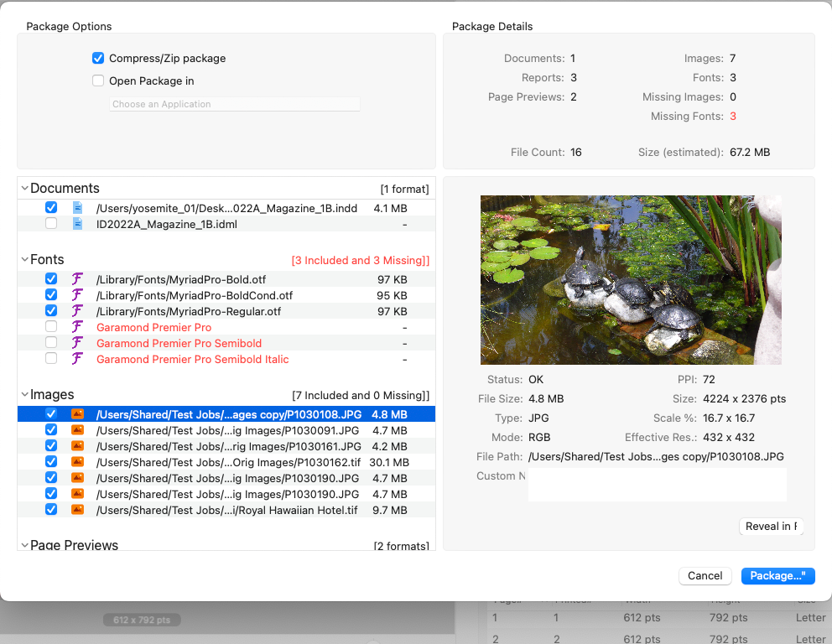This screenshot has height=644, width=832.
Task: Collapse the Page Previews section
Action: point(24,545)
